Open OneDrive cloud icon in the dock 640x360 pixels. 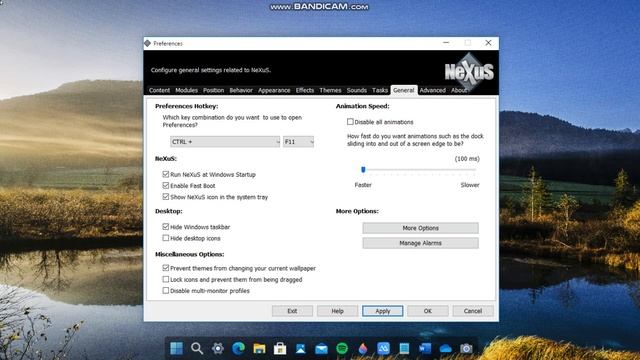coord(446,348)
